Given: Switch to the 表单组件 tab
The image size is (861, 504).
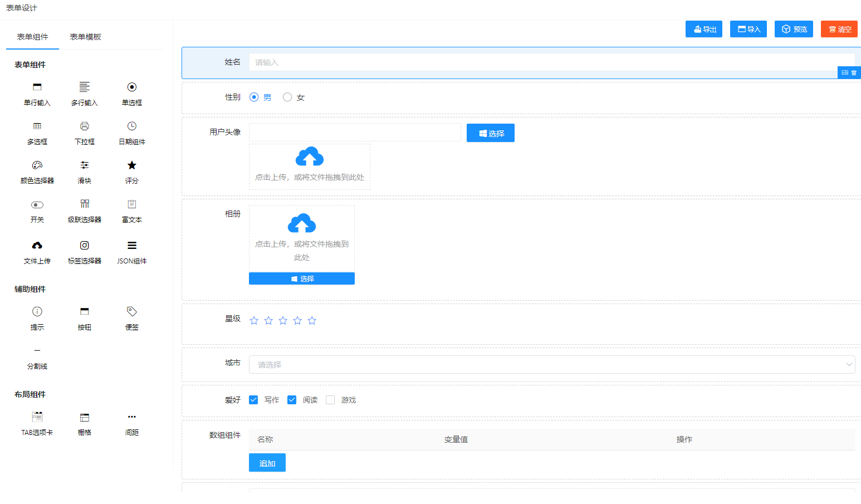Looking at the screenshot, I should (x=32, y=37).
